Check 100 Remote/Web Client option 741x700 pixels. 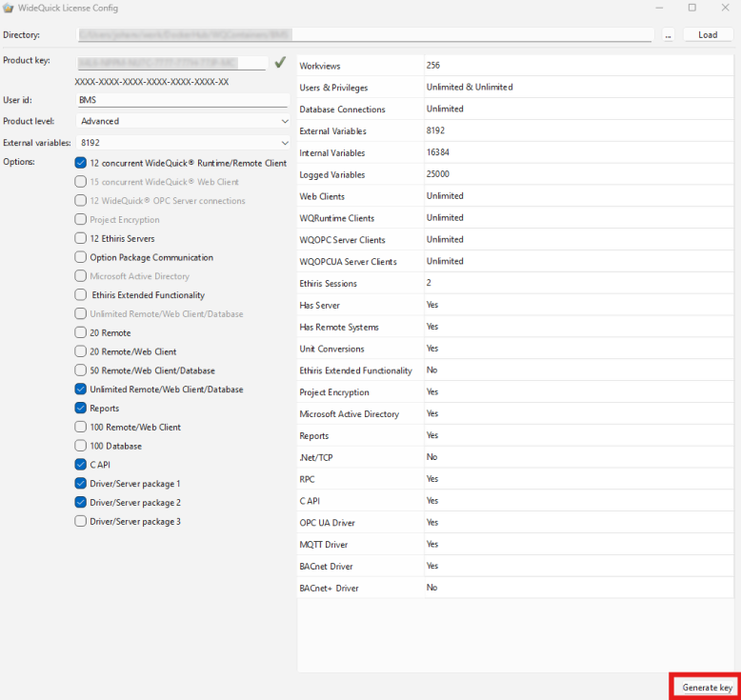(x=80, y=427)
